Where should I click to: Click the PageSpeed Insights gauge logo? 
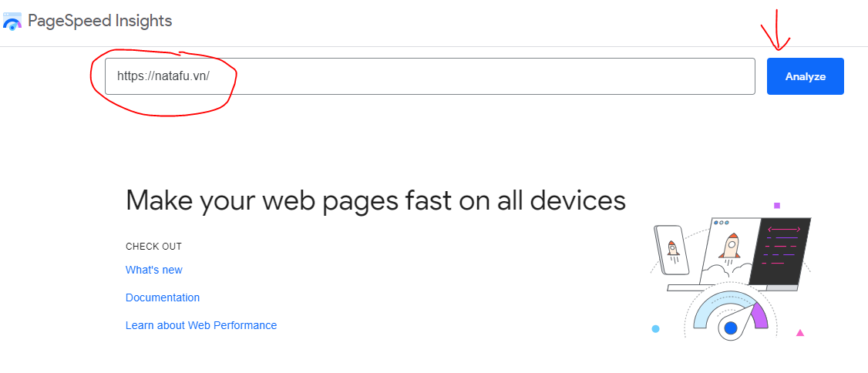coord(12,21)
